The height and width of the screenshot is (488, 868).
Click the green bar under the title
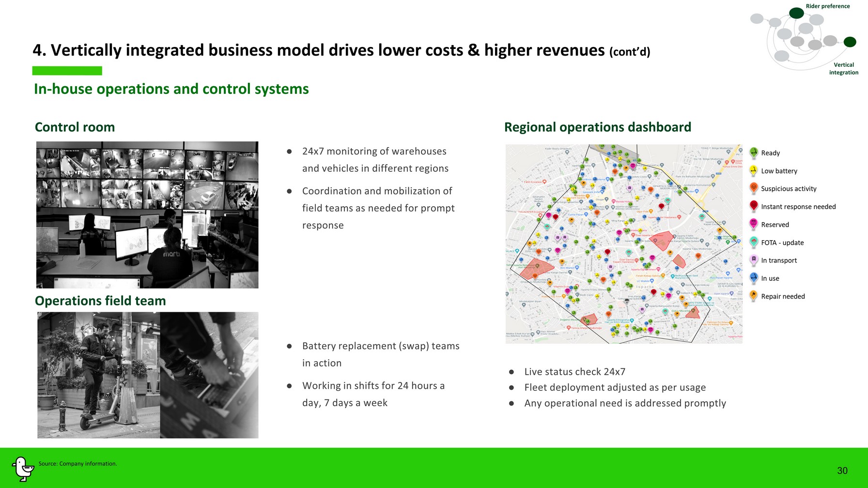pos(67,71)
